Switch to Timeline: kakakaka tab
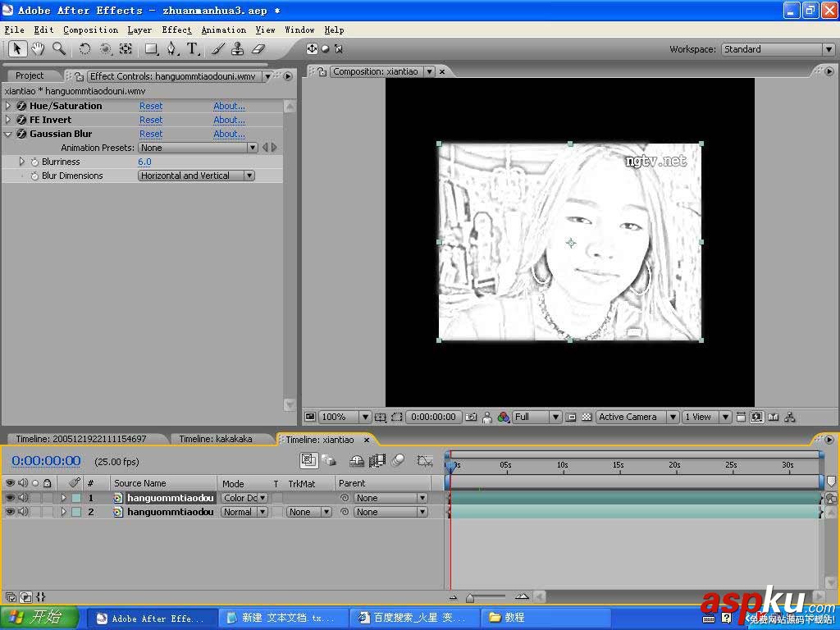 point(216,439)
